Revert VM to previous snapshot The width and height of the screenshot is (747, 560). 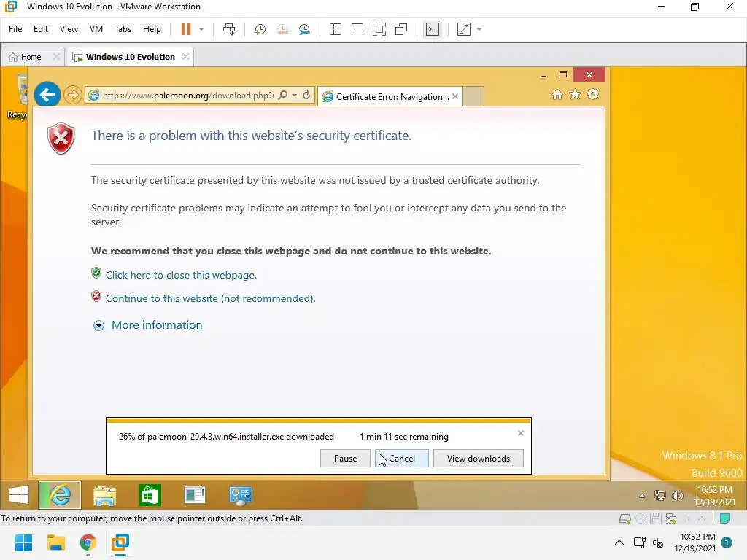pyautogui.click(x=282, y=29)
